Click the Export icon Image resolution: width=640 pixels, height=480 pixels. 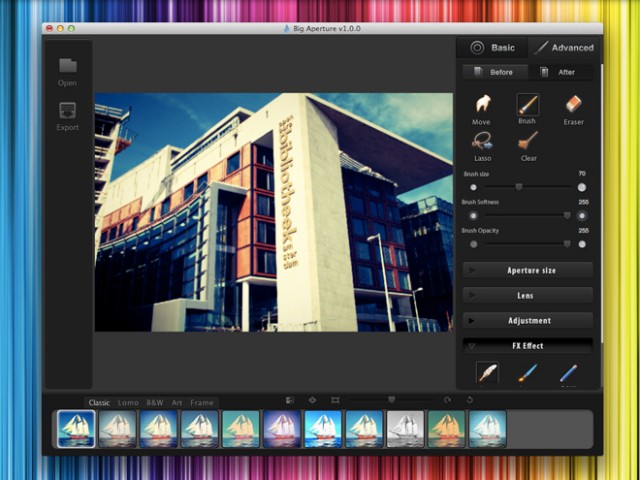pos(68,110)
